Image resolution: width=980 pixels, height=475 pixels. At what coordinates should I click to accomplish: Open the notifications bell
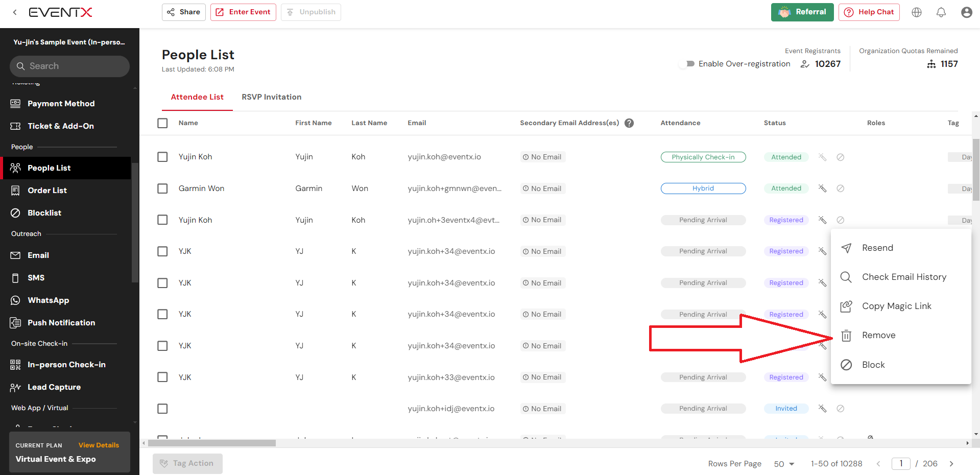(941, 12)
